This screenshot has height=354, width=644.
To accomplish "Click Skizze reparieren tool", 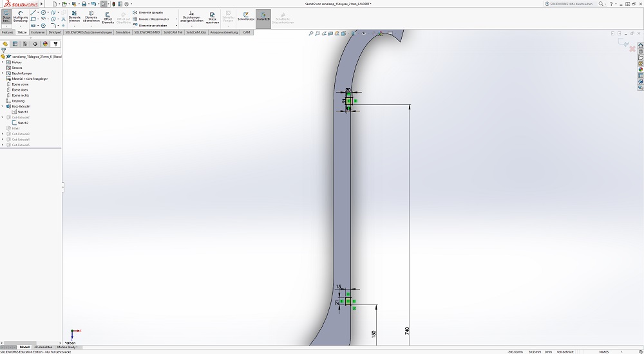I will 213,17.
